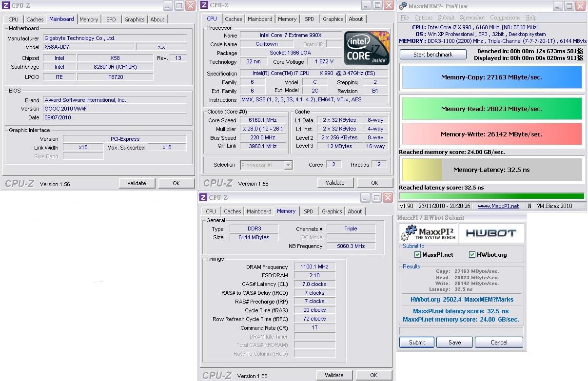Click the HWBOT logo in submit dialog
The image size is (588, 381).
tap(490, 233)
